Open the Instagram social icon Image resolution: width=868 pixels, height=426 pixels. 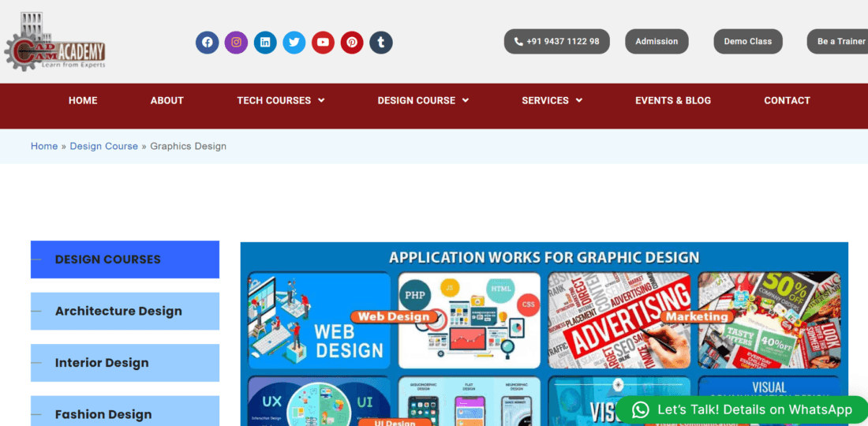[x=236, y=42]
